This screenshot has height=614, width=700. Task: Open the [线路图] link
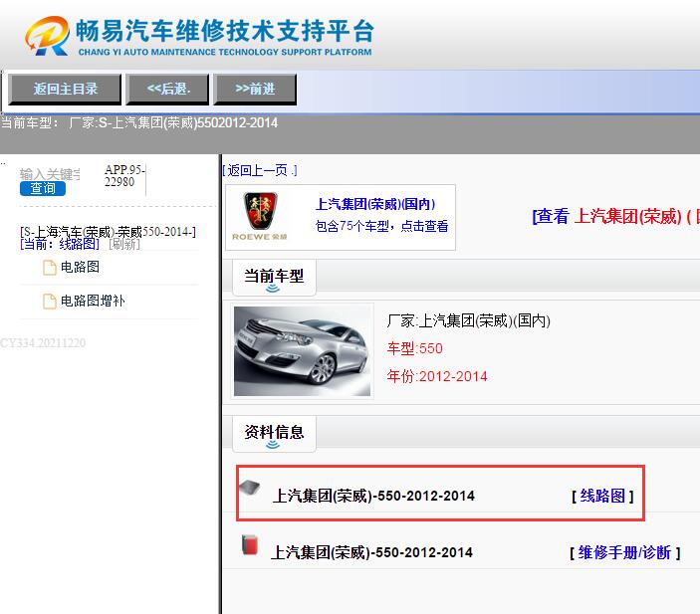(x=602, y=496)
